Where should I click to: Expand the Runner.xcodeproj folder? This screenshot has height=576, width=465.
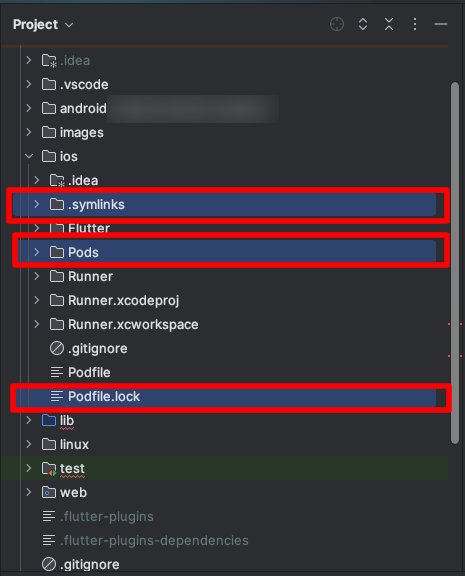pos(37,300)
